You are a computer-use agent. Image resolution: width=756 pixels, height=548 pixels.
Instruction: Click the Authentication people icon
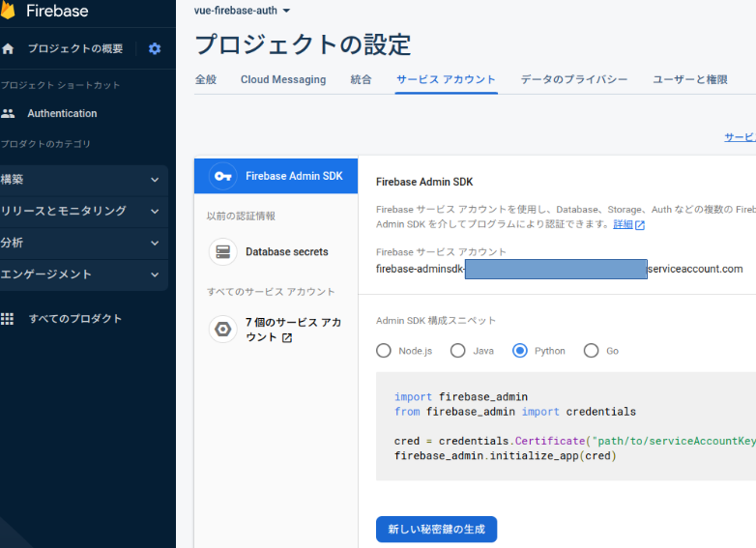click(x=8, y=113)
